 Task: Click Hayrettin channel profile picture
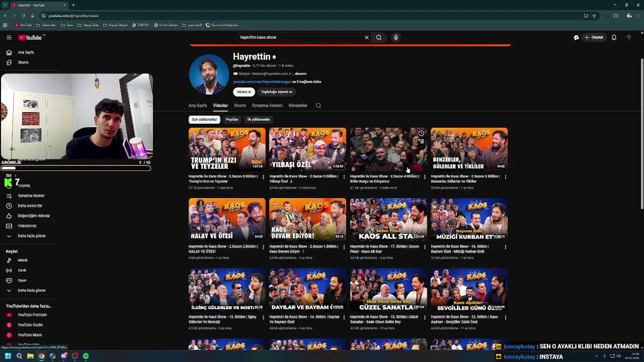coord(209,74)
